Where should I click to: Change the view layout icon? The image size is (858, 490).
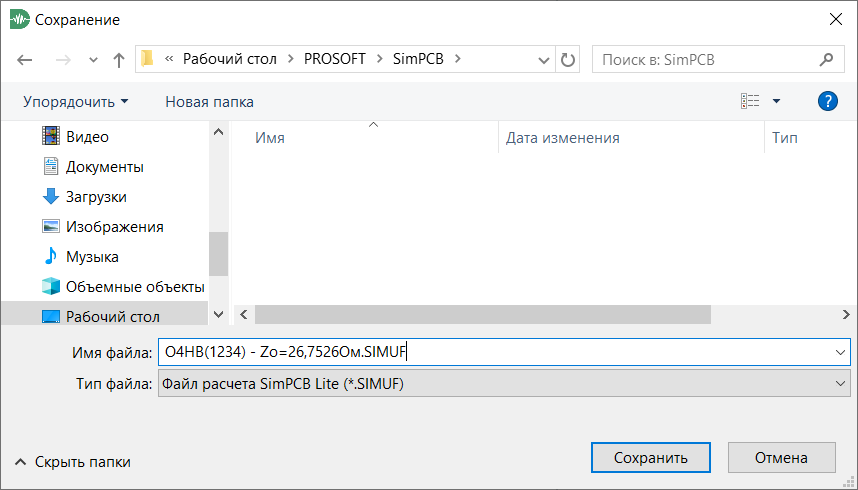750,101
